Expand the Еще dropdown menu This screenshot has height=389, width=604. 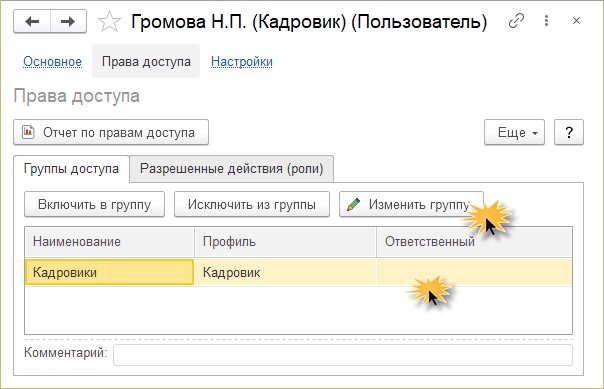click(x=514, y=132)
